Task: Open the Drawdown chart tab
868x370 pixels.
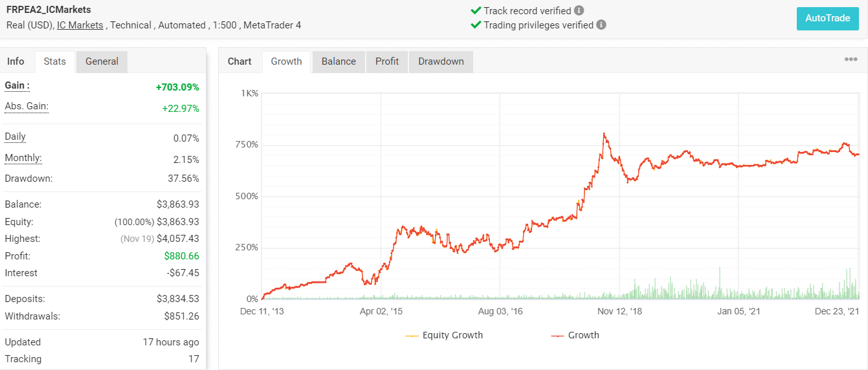Action: tap(441, 61)
